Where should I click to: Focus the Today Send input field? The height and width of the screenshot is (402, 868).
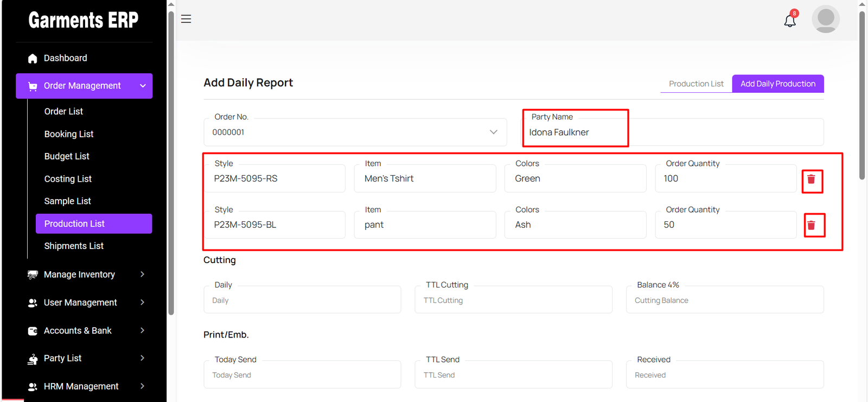(302, 375)
